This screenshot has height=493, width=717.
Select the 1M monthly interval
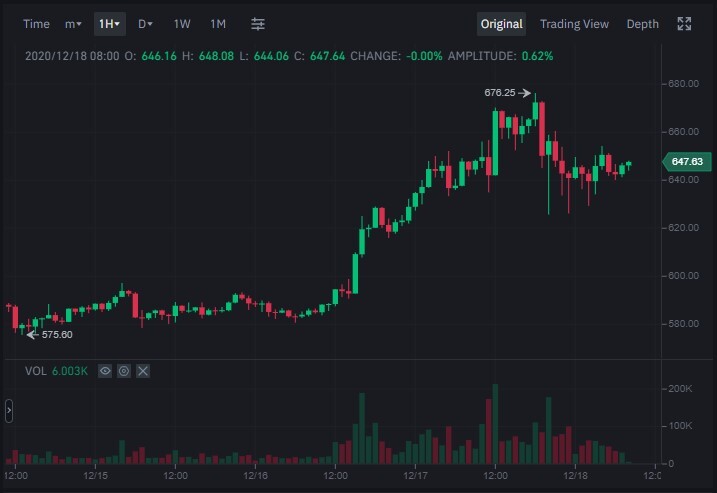tap(218, 24)
